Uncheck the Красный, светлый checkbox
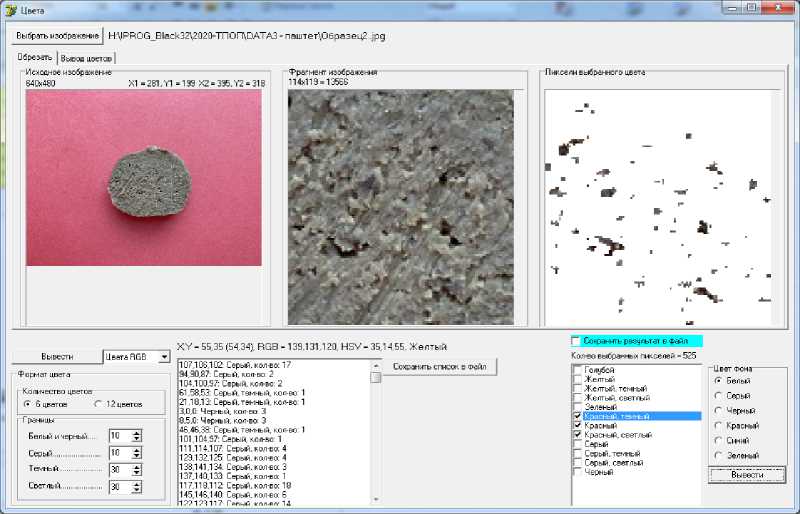800x514 pixels. click(x=577, y=435)
